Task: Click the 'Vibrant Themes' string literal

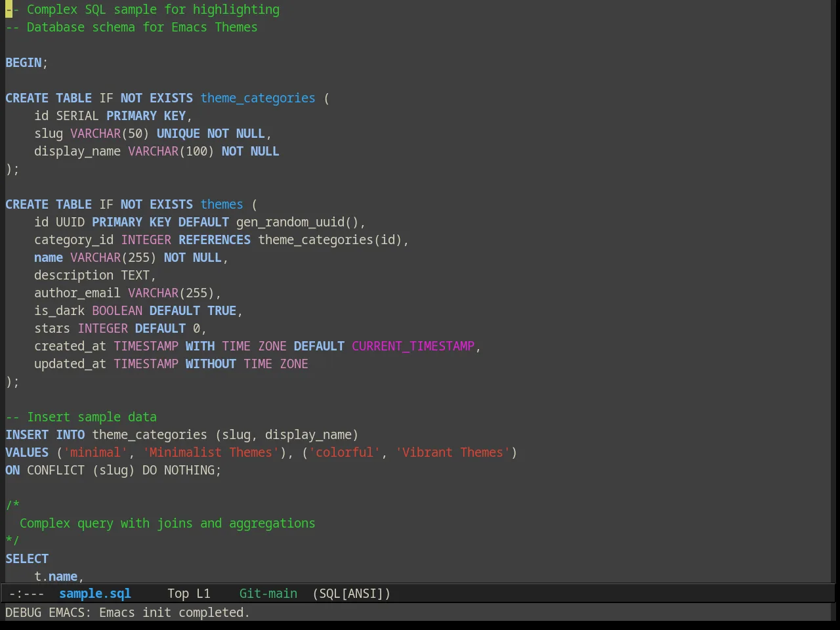Action: (453, 452)
